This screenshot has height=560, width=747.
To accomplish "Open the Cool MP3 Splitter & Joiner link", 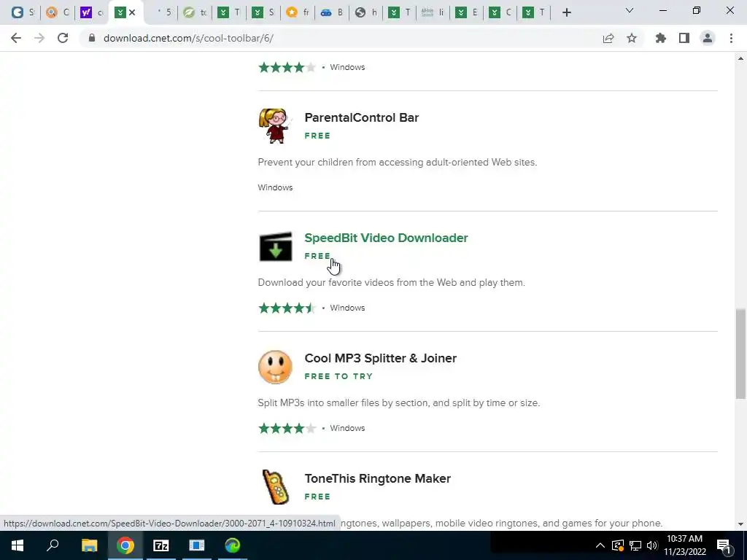I will click(380, 358).
